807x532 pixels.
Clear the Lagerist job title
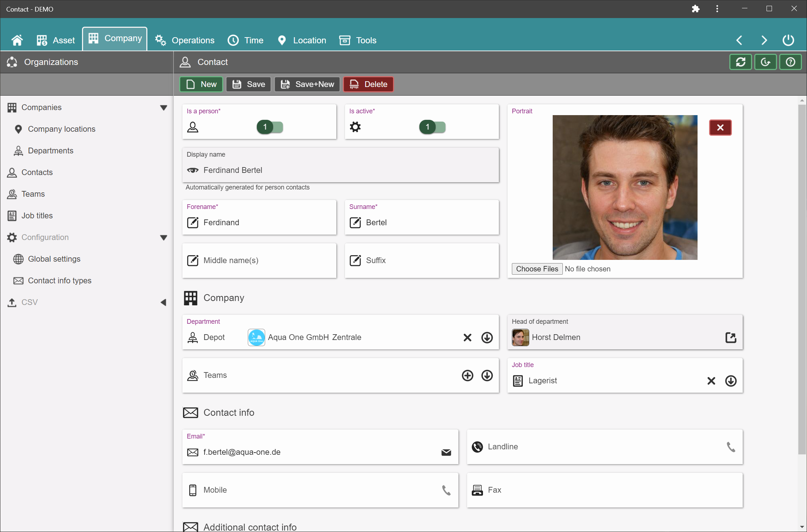pyautogui.click(x=711, y=381)
